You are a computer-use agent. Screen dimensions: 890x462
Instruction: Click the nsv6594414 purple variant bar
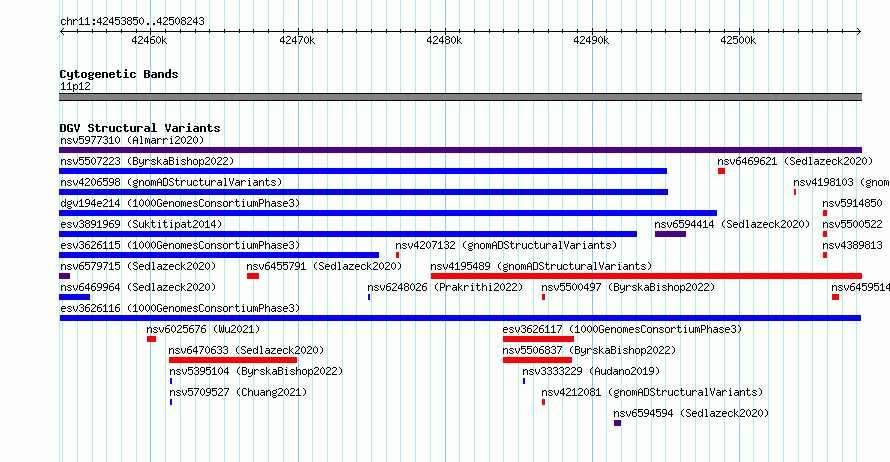(670, 234)
